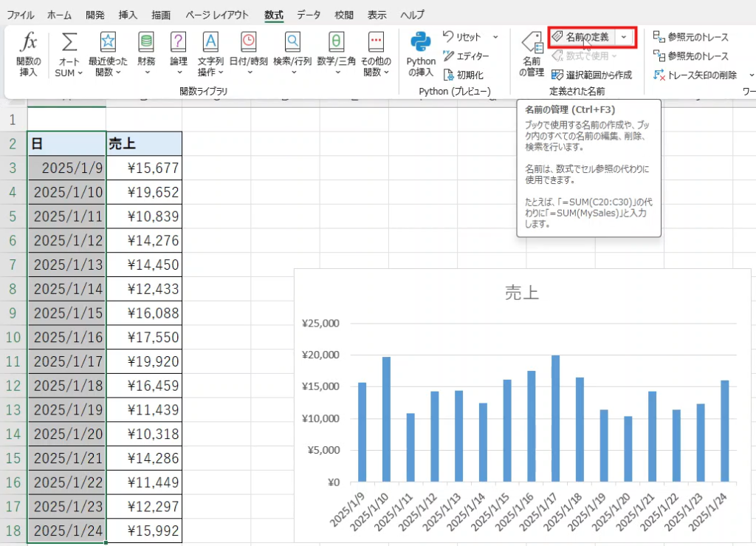756x546 pixels.
Task: Open 最近使った関数 star icon
Action: 108,42
